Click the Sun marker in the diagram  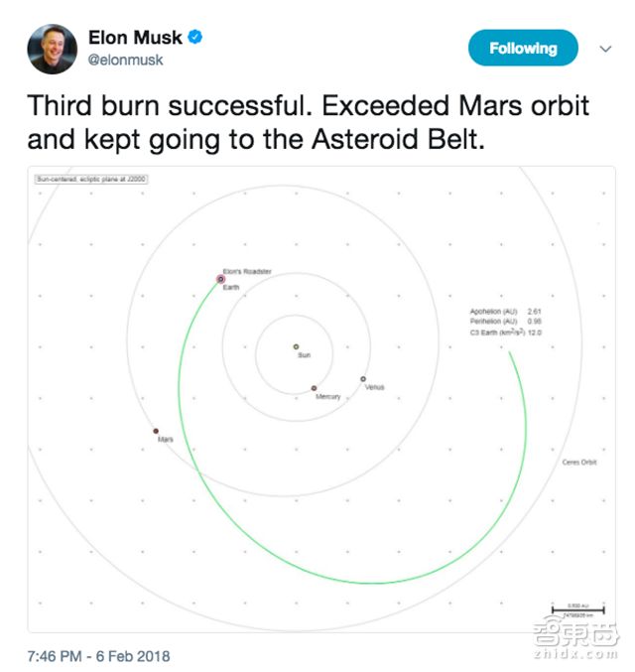[296, 346]
